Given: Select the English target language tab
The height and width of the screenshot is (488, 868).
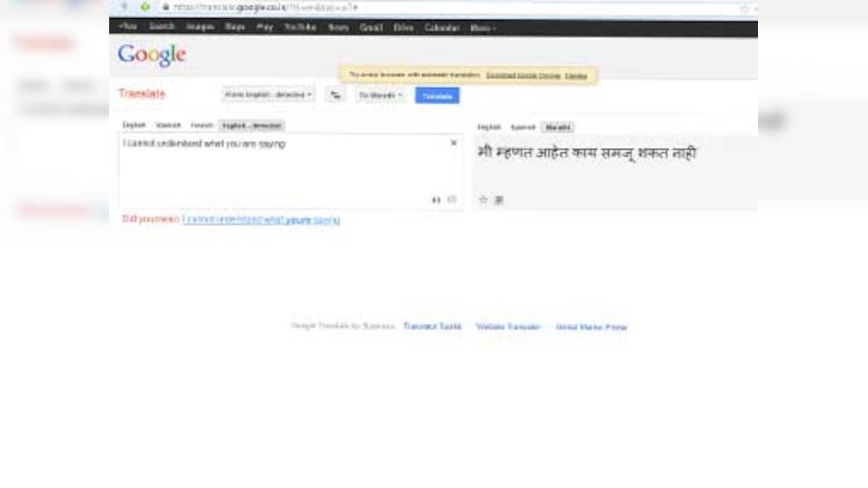Looking at the screenshot, I should click(x=489, y=127).
